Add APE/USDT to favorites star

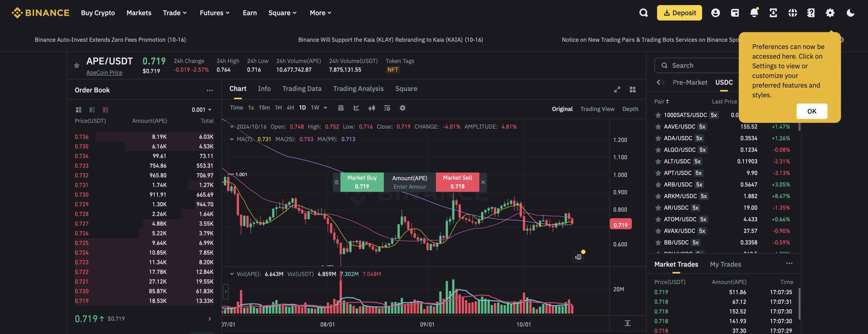(77, 66)
